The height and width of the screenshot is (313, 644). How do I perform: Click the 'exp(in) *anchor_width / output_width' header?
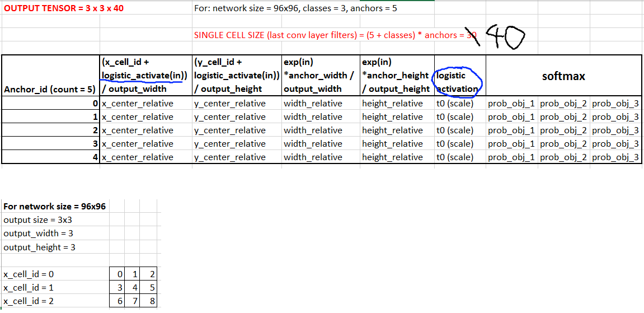[321, 76]
